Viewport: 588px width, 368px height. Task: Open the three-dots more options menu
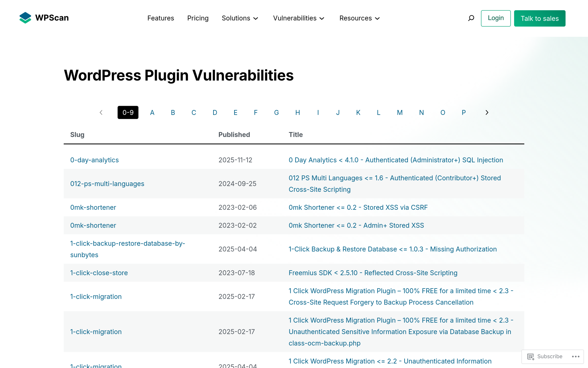click(x=576, y=356)
